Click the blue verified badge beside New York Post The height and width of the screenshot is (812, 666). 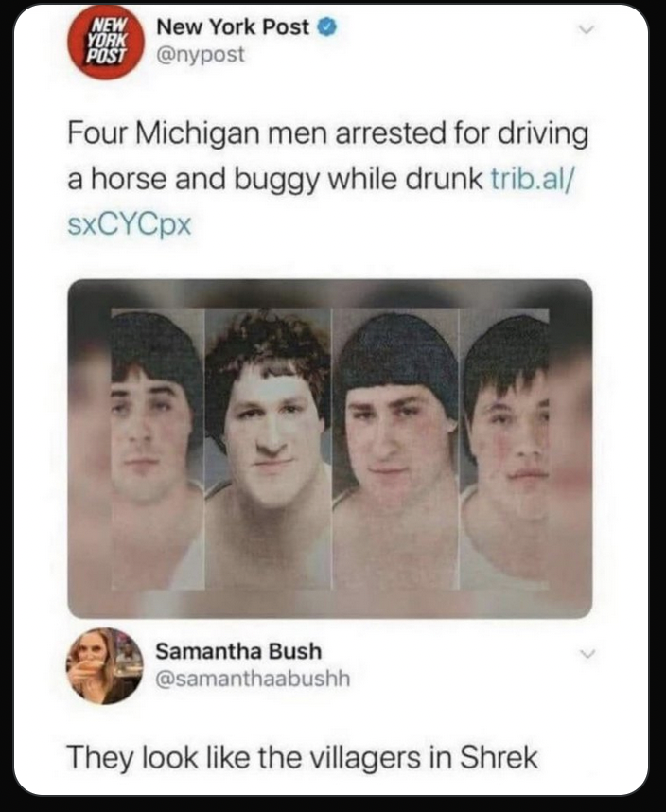(x=327, y=26)
